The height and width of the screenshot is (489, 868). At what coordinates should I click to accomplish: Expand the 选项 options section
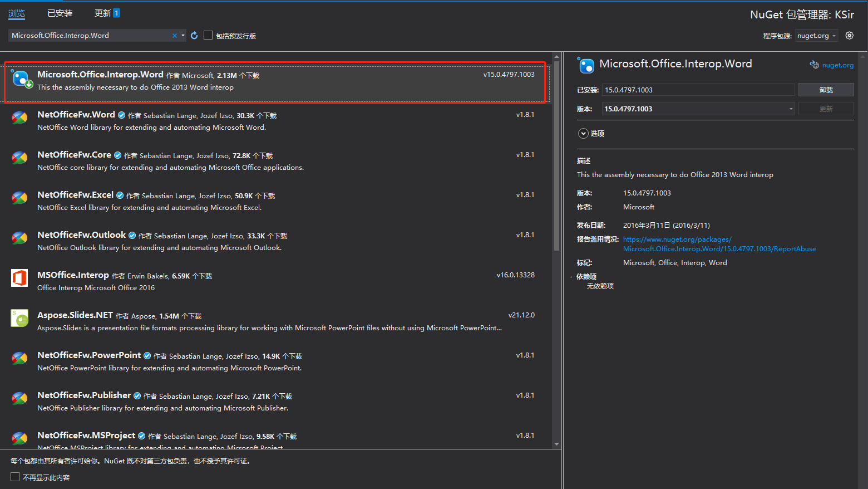pyautogui.click(x=583, y=133)
